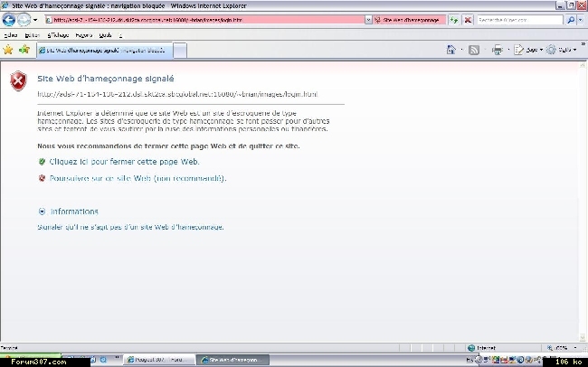Open the Page menu in command bar

[528, 50]
